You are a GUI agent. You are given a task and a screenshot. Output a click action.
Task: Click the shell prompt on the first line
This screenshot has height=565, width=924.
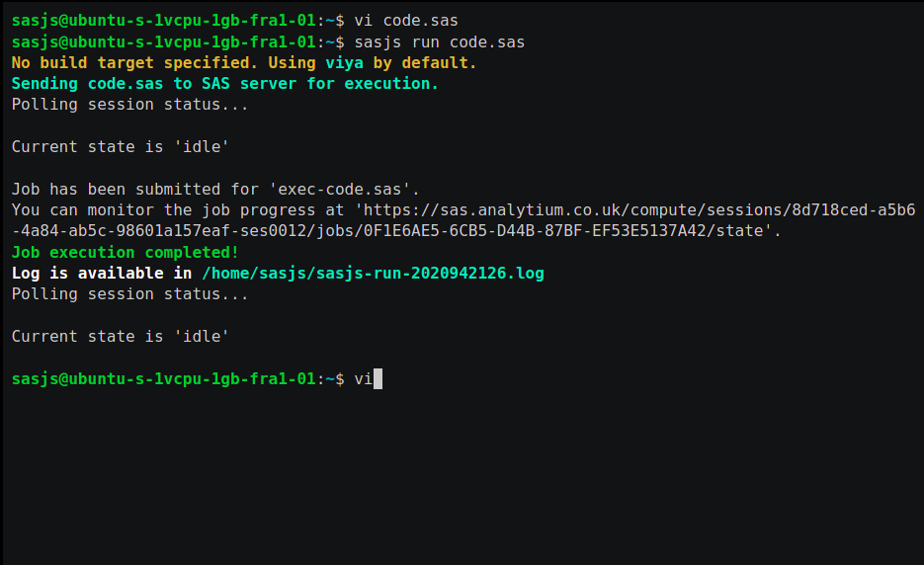point(172,20)
